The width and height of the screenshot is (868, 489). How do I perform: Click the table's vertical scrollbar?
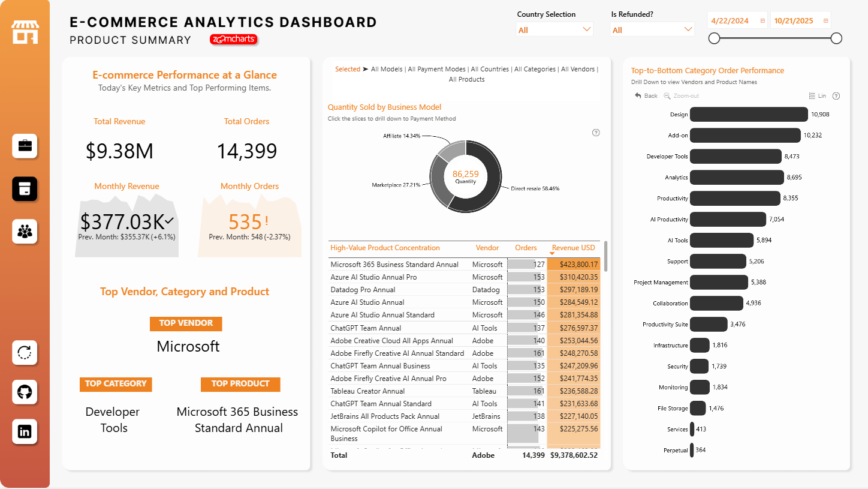click(605, 256)
